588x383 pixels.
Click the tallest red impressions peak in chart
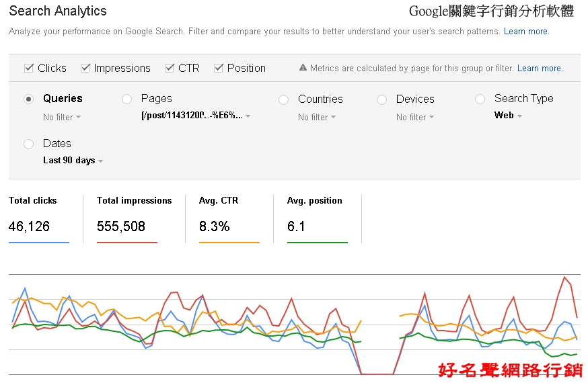(x=564, y=278)
